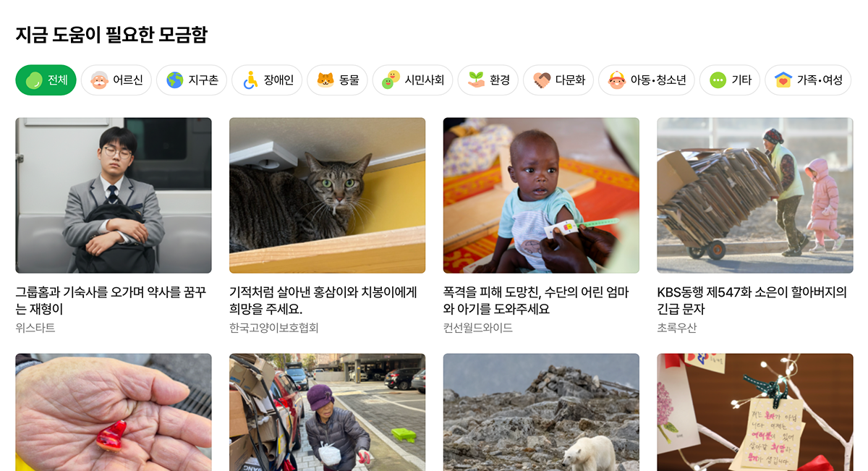Click the 다문화 handshake icon
868x471 pixels.
542,80
